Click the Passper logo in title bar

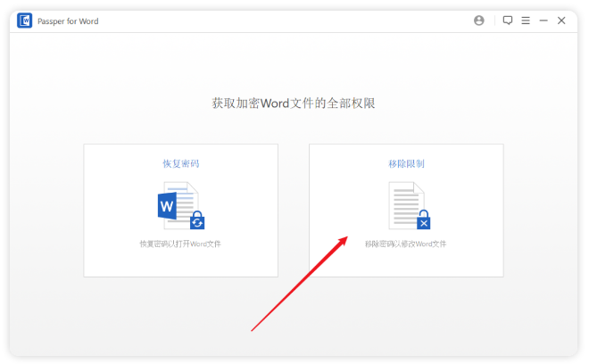click(x=25, y=21)
